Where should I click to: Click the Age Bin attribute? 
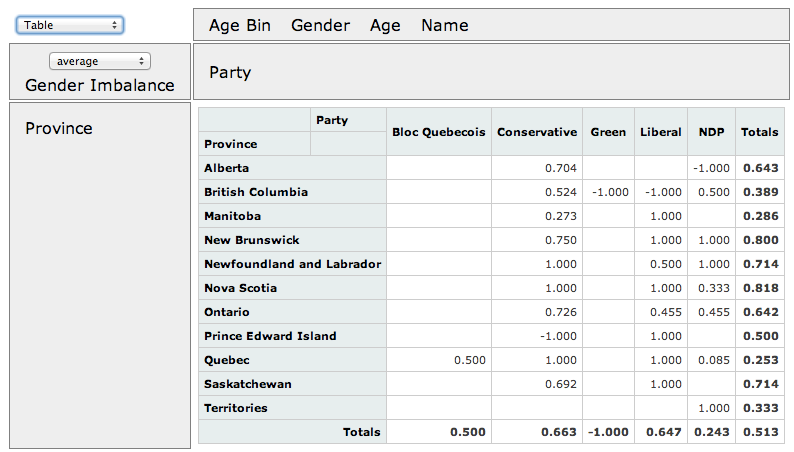coord(240,26)
